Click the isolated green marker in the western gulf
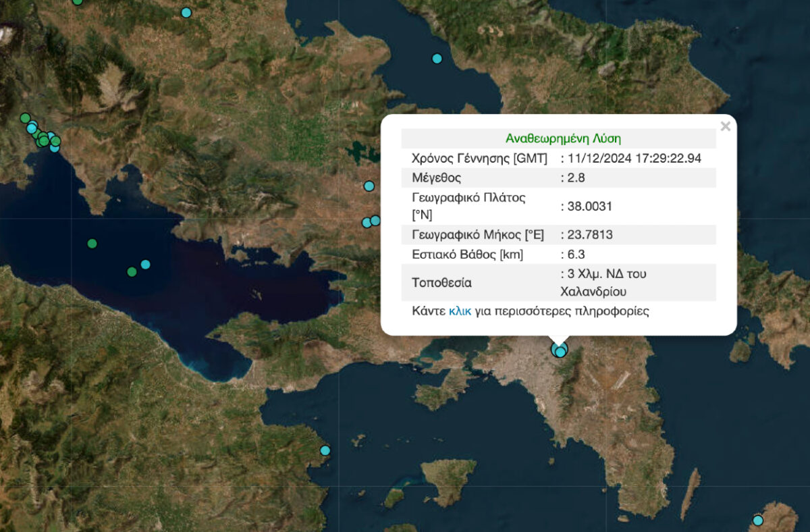Screen dimensions: 810x532 [92, 244]
